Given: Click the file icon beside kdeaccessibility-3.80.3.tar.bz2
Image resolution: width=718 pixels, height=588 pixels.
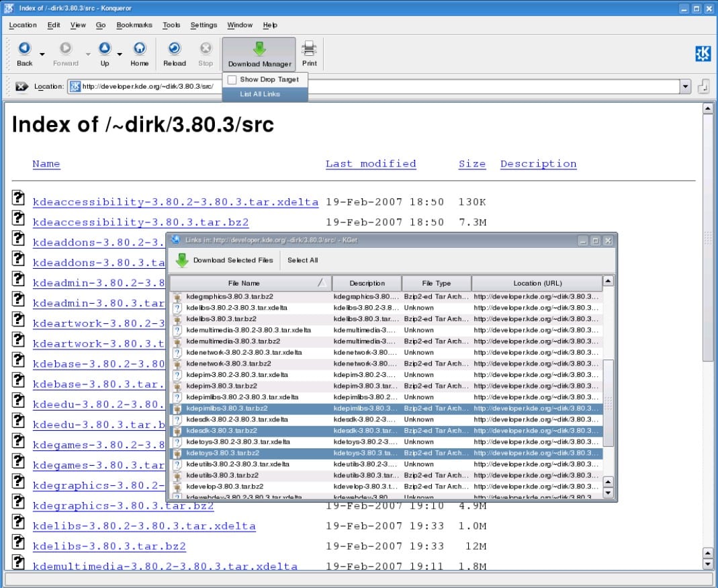Looking at the screenshot, I should click(18, 218).
